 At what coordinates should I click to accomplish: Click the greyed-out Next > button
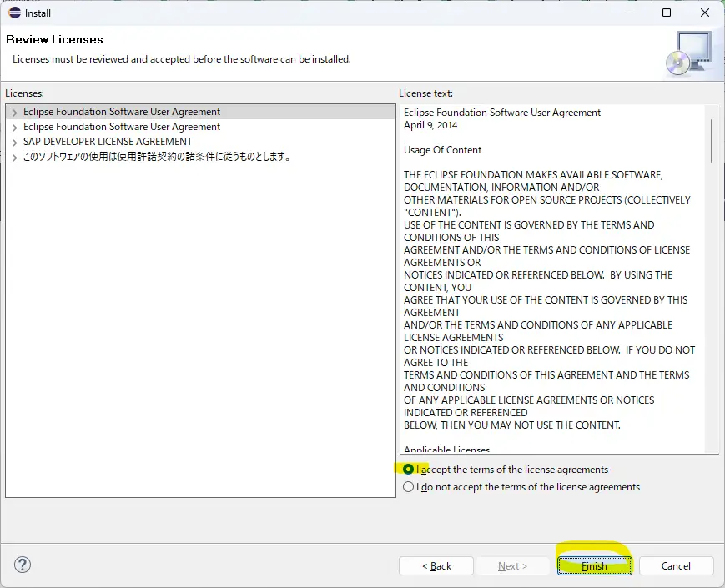pyautogui.click(x=512, y=565)
